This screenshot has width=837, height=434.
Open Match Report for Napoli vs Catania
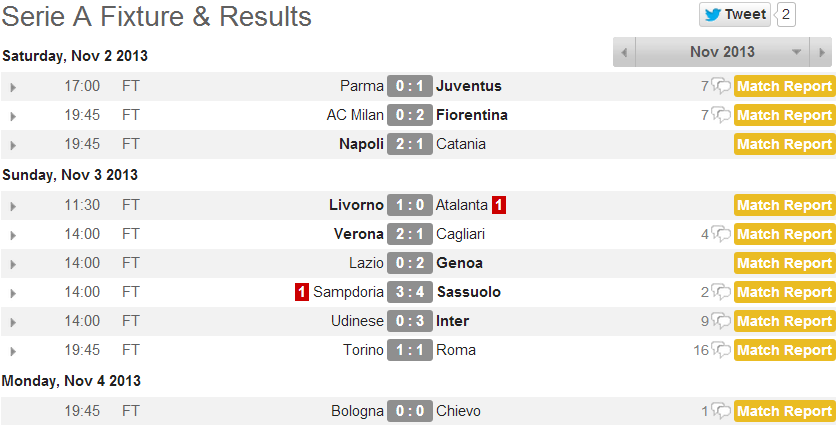point(784,145)
